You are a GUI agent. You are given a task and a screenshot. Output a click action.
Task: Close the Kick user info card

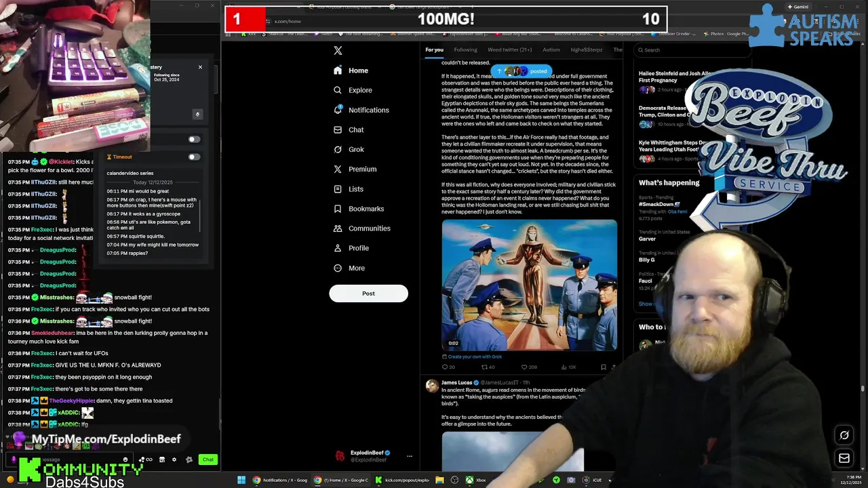pyautogui.click(x=200, y=67)
